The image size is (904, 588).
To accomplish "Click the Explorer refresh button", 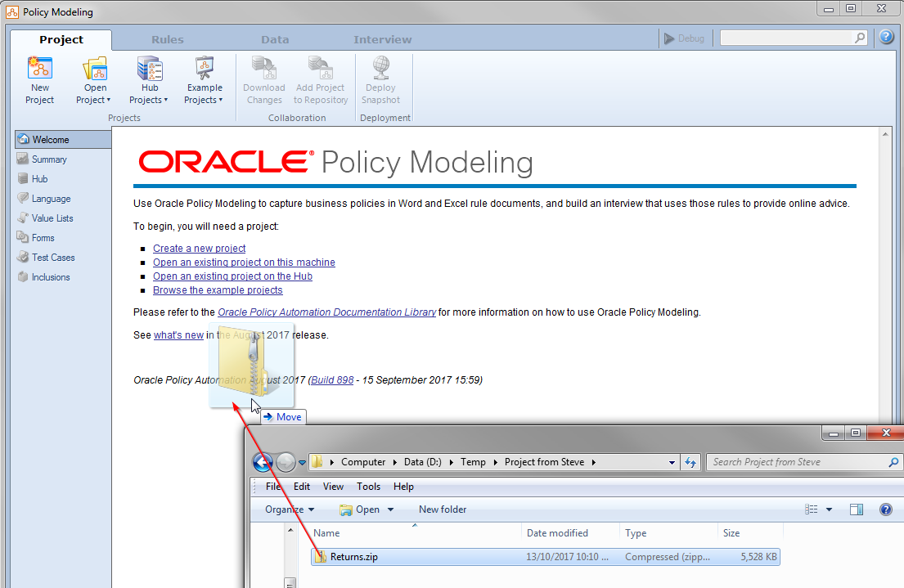I will click(x=690, y=462).
